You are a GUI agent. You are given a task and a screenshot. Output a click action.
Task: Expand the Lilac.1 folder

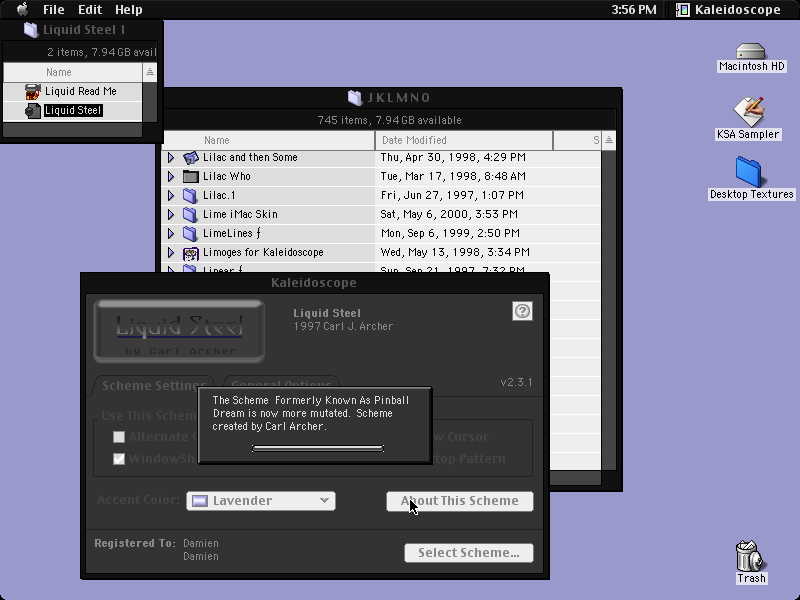171,195
